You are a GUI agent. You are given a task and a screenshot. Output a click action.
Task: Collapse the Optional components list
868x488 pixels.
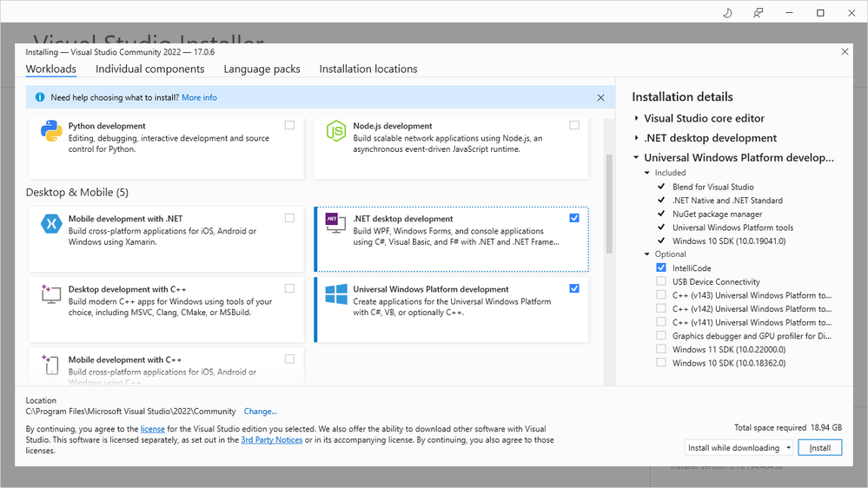pyautogui.click(x=647, y=254)
